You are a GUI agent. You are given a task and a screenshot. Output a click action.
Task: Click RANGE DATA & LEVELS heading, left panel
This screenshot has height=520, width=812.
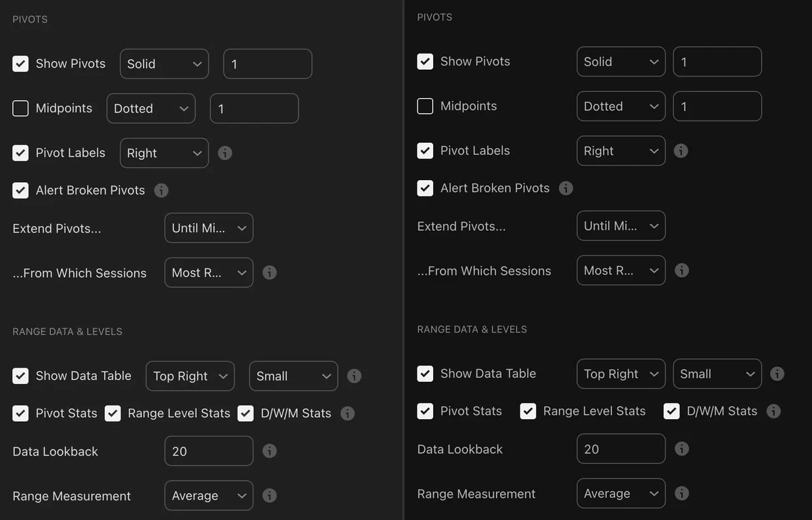point(68,331)
